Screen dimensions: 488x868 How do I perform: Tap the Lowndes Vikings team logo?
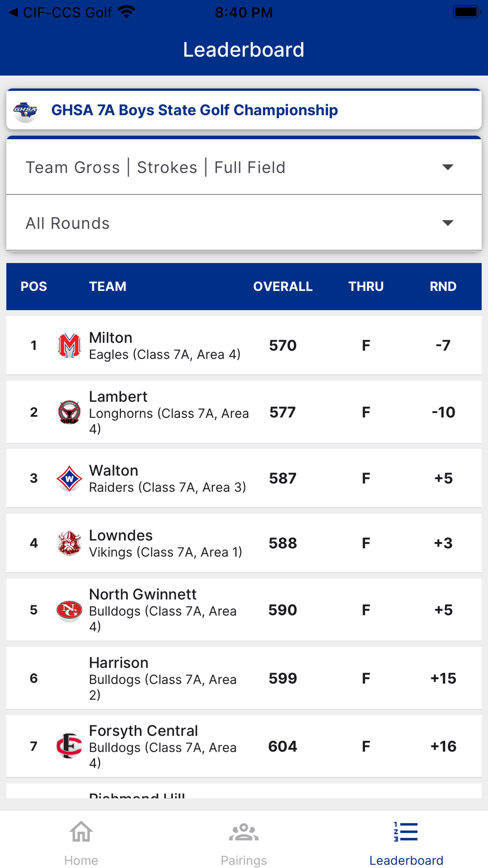point(69,543)
